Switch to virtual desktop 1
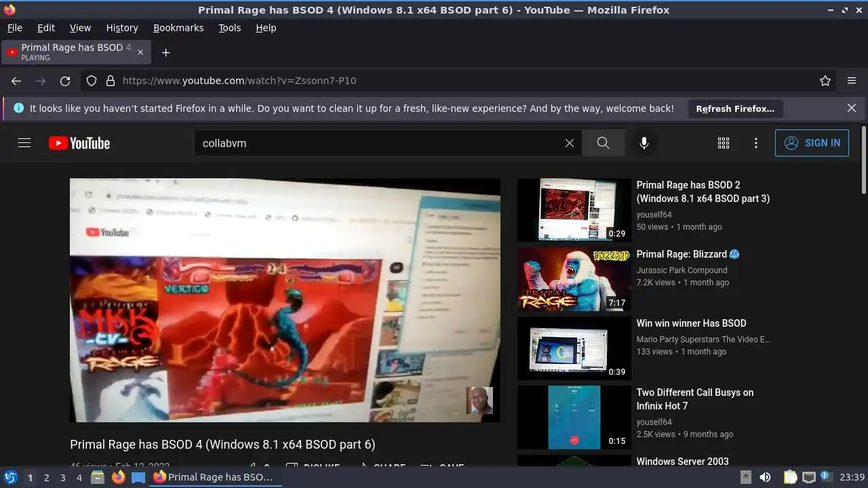The width and height of the screenshot is (868, 488). [x=30, y=477]
